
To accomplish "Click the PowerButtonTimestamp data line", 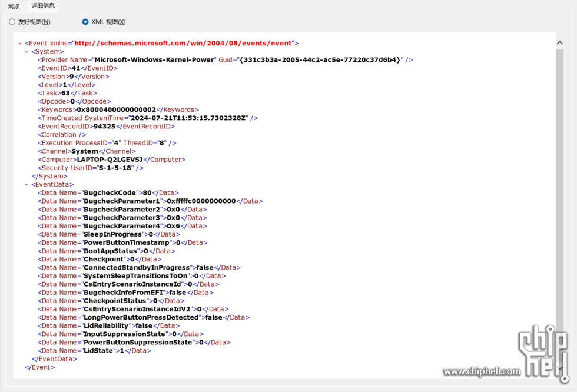I will click(x=122, y=242).
